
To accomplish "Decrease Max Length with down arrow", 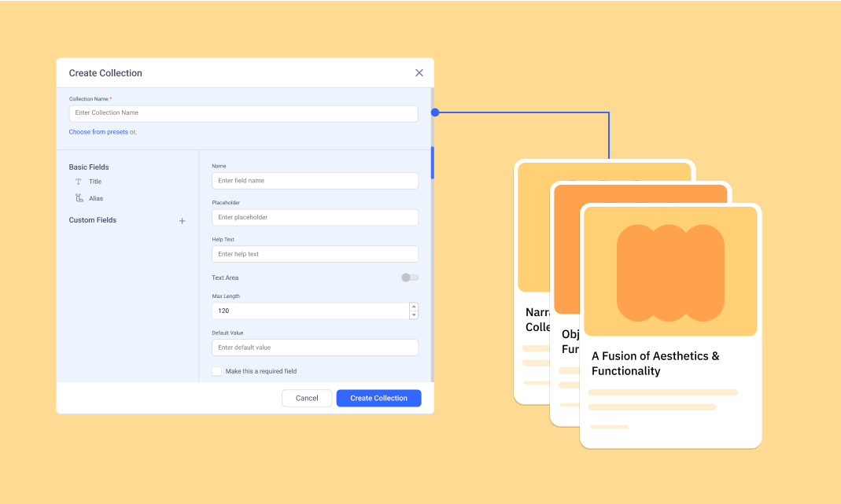I will click(414, 315).
